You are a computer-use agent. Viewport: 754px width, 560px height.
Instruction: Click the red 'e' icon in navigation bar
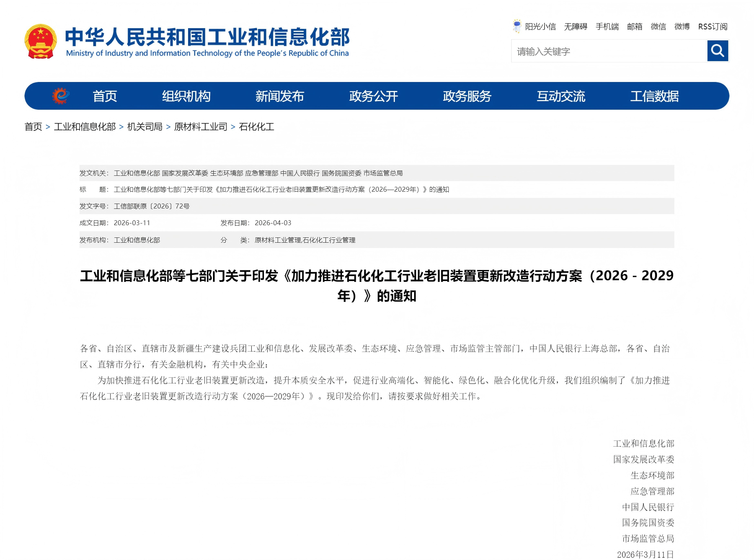(x=60, y=96)
